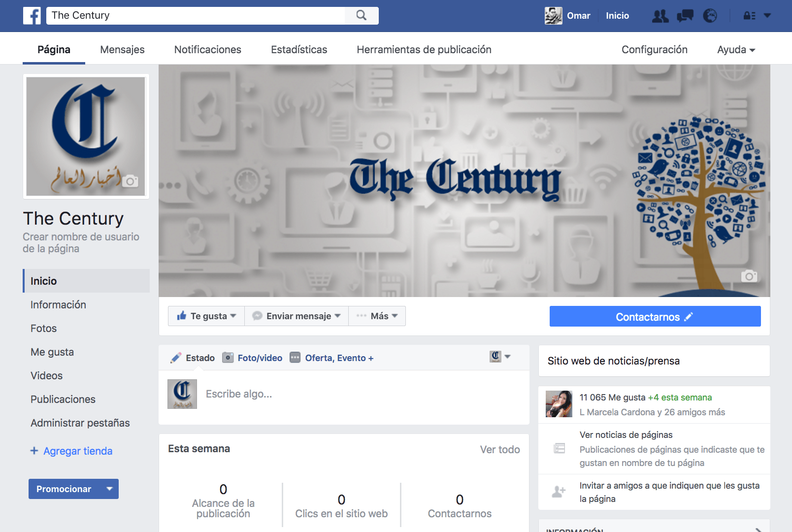Open the Te gusta dropdown button
The image size is (792, 532).
(x=206, y=316)
